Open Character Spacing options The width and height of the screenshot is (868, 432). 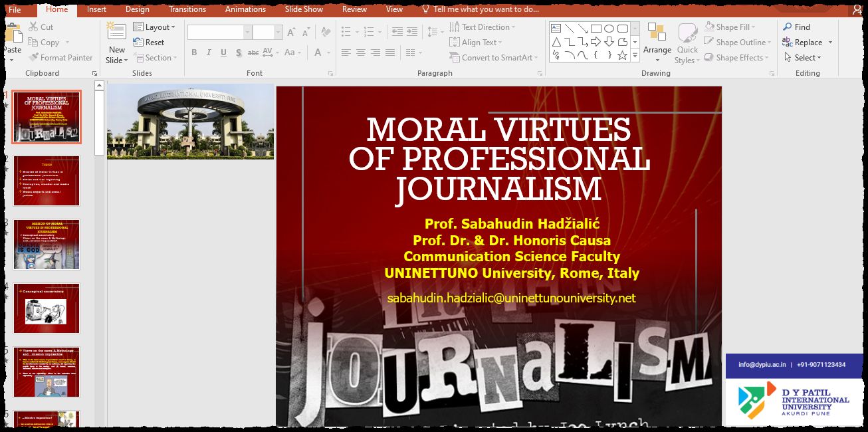(x=270, y=53)
